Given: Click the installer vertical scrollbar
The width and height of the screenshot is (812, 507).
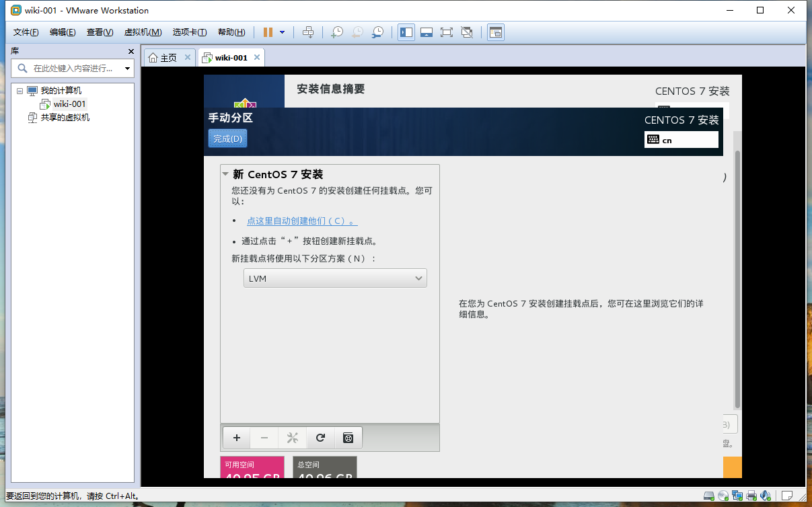Looking at the screenshot, I should [737, 279].
